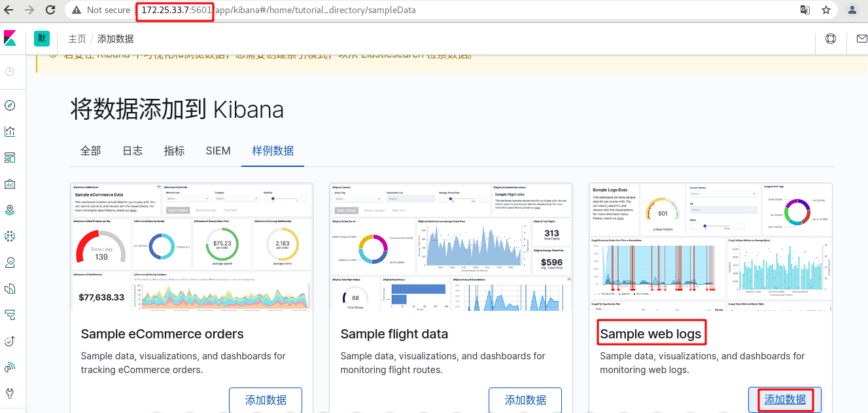Open the mail newsfeed icon in header
Viewport: 868px width, 413px height.
861,39
